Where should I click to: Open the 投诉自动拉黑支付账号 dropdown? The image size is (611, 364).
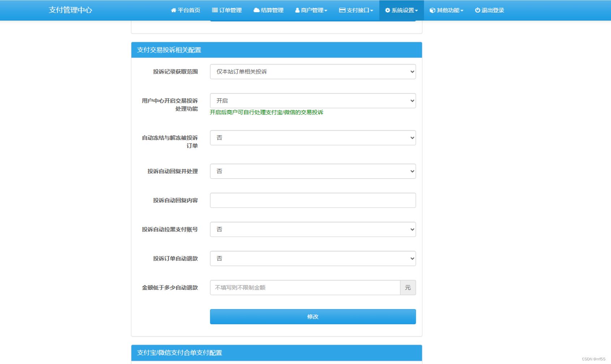313,229
